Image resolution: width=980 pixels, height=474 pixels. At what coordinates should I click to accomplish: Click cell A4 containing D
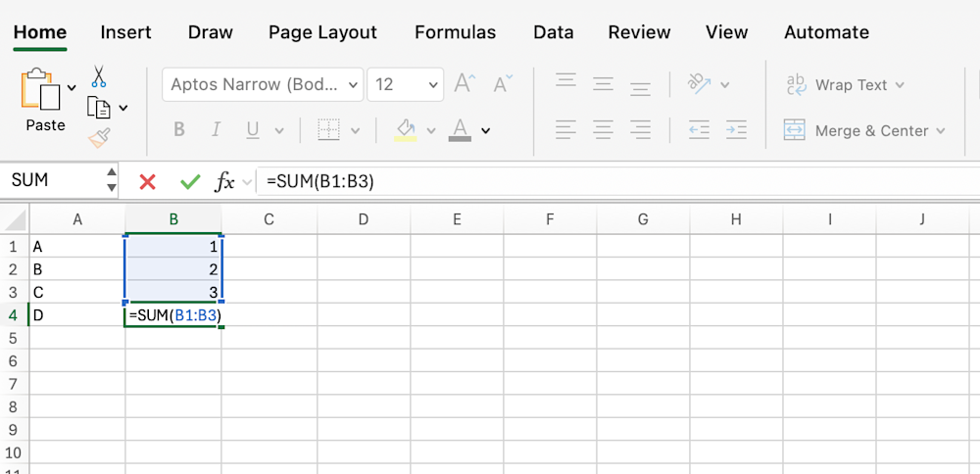[x=77, y=315]
